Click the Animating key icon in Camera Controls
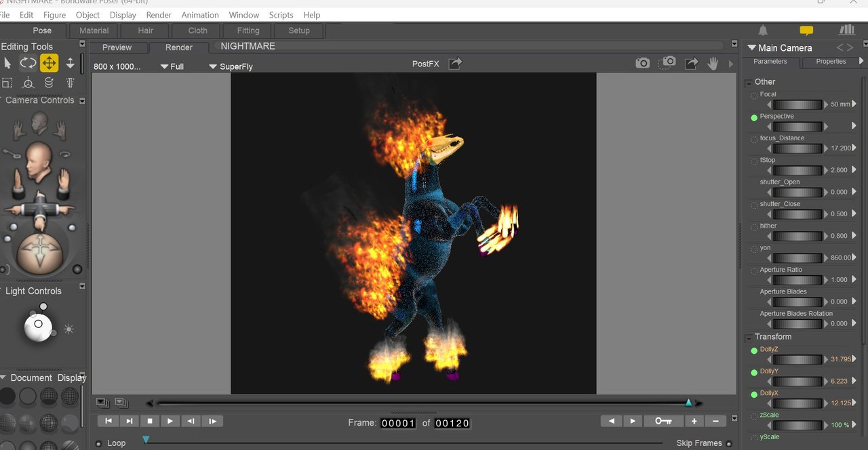Viewport: 868px width, 450px height. (x=11, y=152)
